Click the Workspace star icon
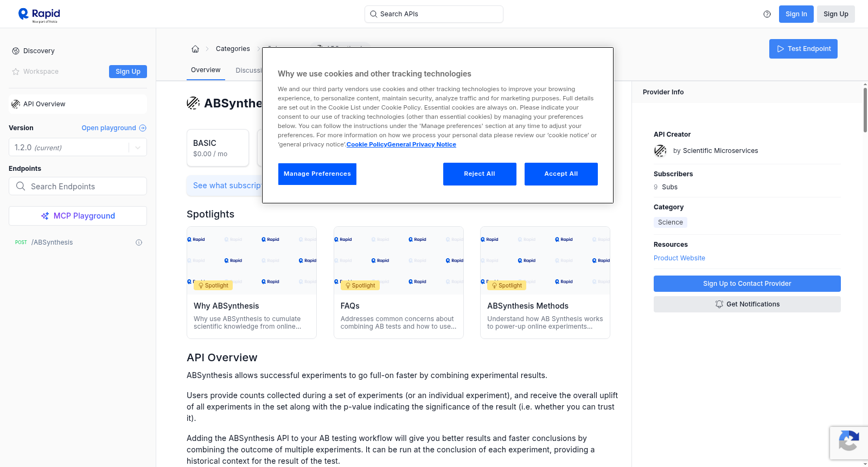 coord(16,72)
